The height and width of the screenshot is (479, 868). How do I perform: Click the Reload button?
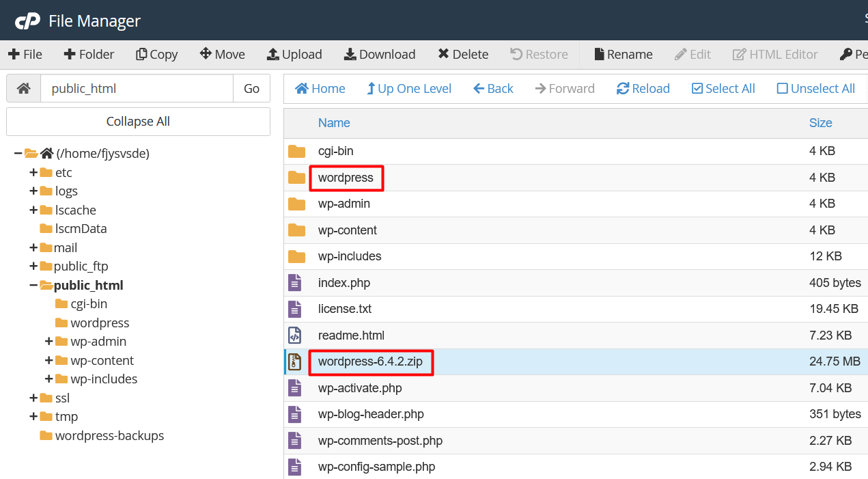643,89
